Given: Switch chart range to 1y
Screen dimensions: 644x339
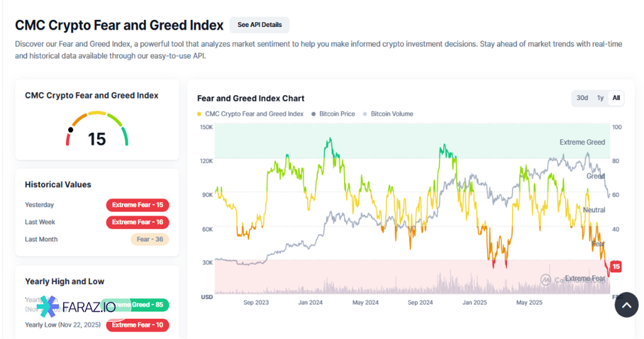Looking at the screenshot, I should click(601, 98).
